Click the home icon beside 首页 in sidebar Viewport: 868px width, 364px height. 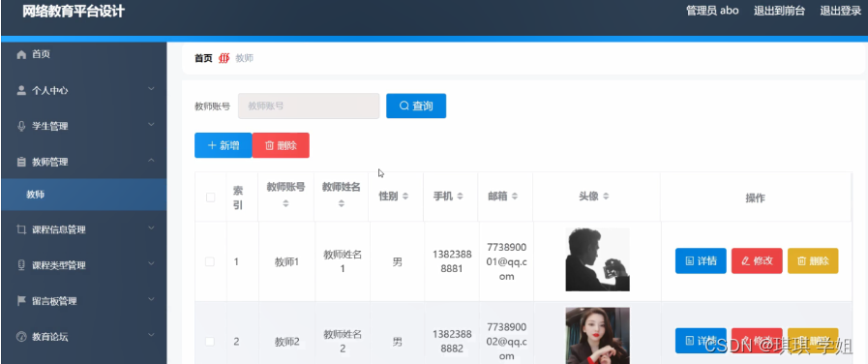21,54
